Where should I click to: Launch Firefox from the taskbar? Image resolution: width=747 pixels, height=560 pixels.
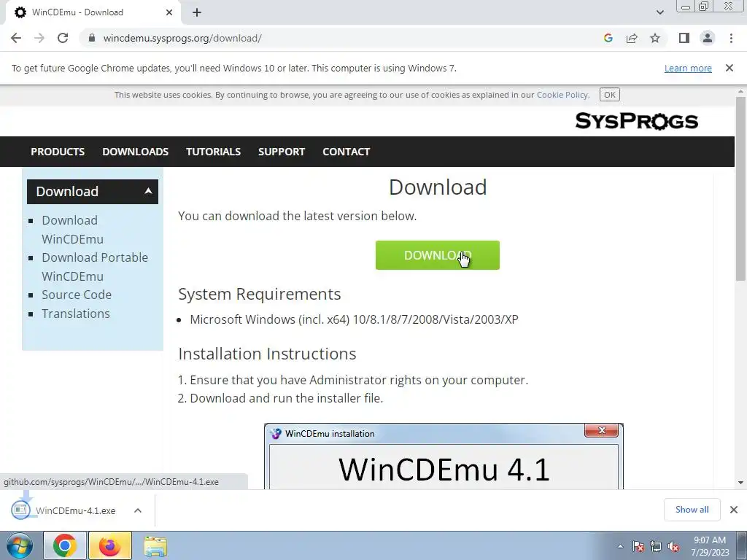coord(109,545)
